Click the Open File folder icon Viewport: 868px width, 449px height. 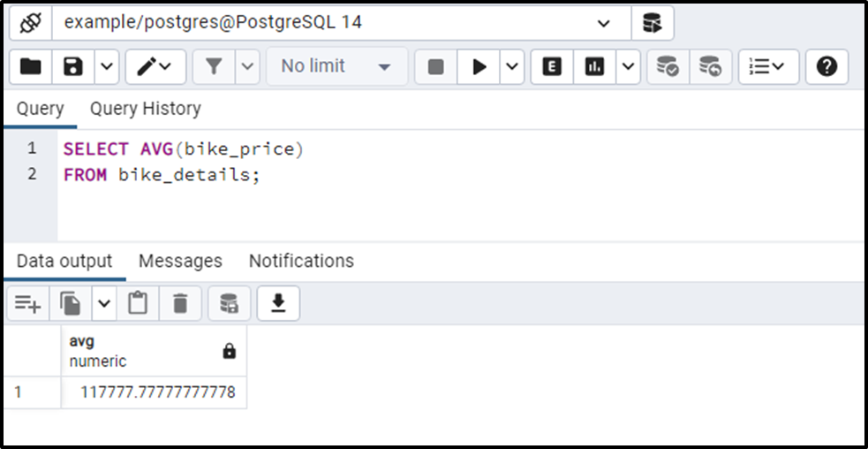(31, 66)
